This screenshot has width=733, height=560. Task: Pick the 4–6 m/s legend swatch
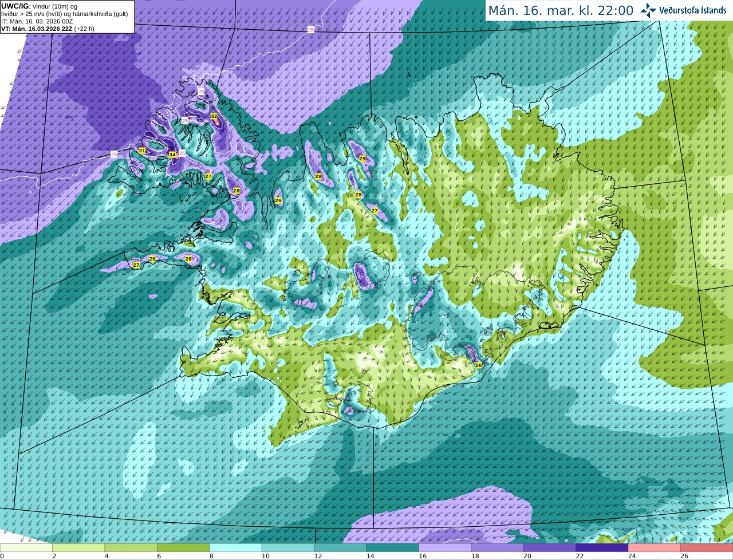131,548
